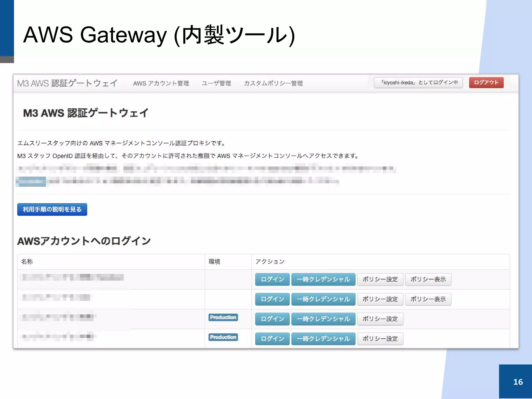
Task: Click the blurred blue link in the description
Action: click(31, 181)
